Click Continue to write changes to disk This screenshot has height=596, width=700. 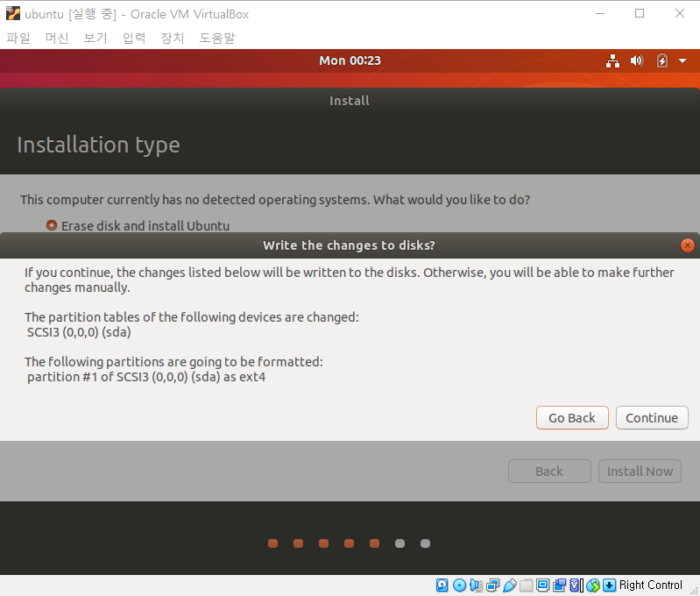pyautogui.click(x=652, y=418)
